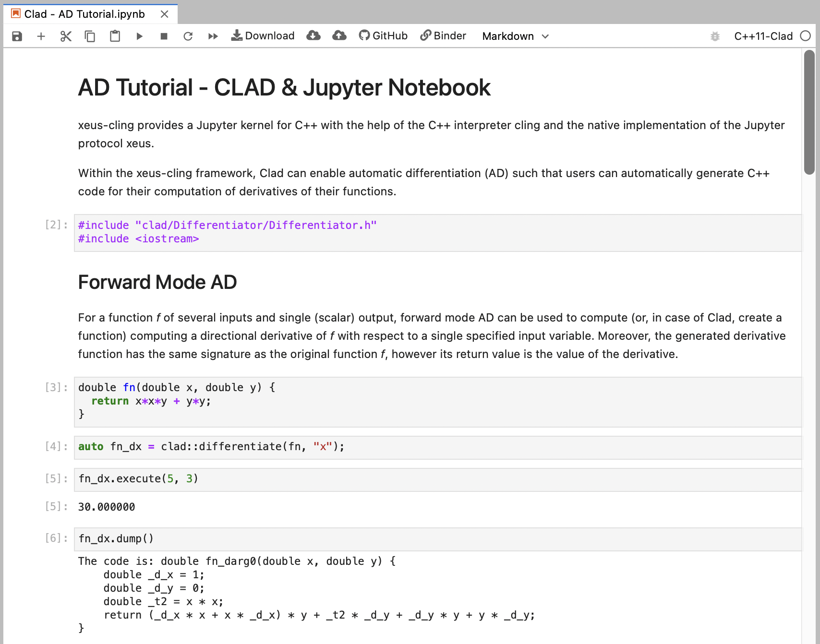Screen dimensions: 820x644
Task: Open the Markdown cell type dropdown
Action: point(515,36)
